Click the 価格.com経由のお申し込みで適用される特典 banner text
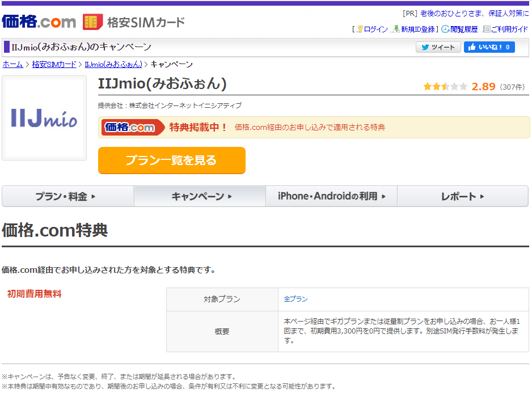Image resolution: width=532 pixels, height=397 pixels. [310, 127]
